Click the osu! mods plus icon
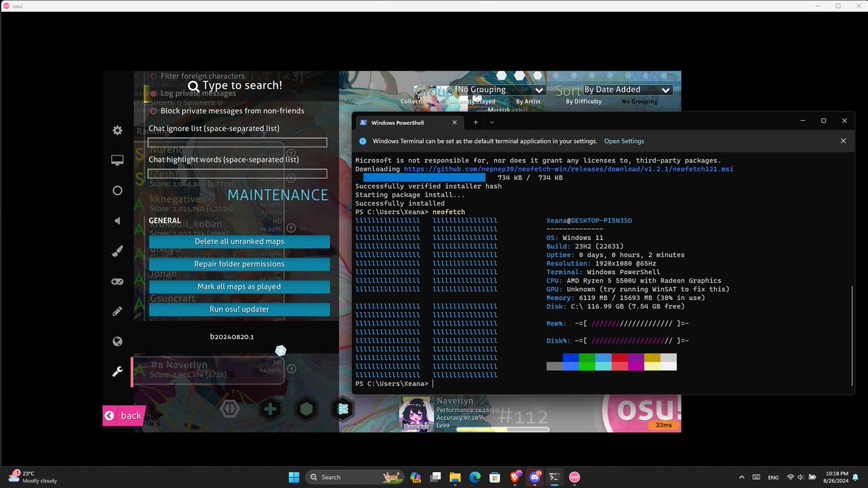 point(270,409)
